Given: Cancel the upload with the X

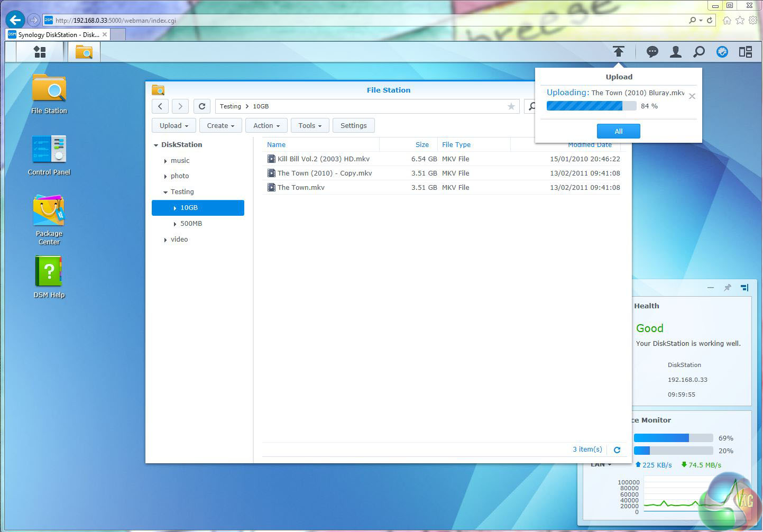Looking at the screenshot, I should pos(692,96).
